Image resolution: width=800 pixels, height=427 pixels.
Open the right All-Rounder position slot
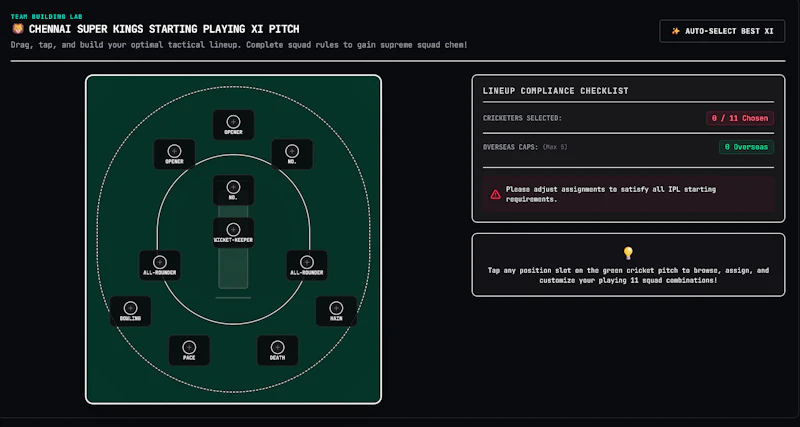coord(307,265)
